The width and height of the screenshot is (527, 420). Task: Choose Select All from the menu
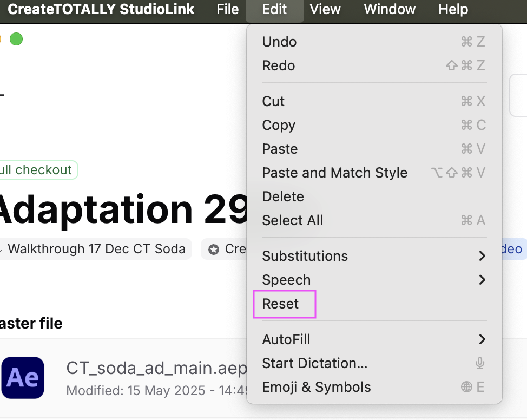[374, 221]
